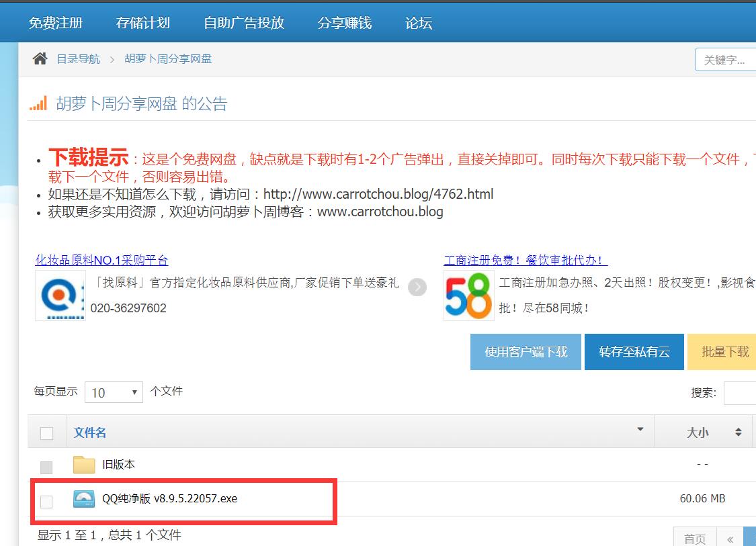Open 分享赚钱 in top navigation
This screenshot has width=756, height=546.
click(x=345, y=23)
